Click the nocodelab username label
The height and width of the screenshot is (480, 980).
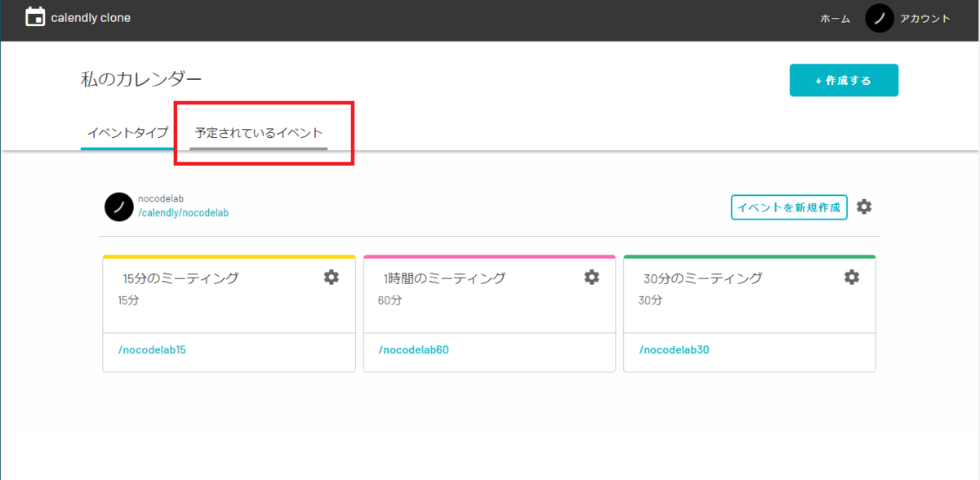coord(161,198)
